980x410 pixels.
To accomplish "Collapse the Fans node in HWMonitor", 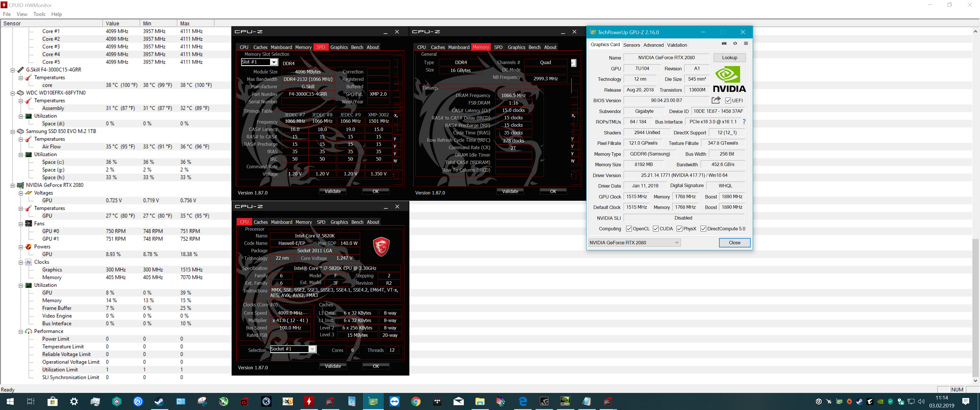I will (21, 224).
